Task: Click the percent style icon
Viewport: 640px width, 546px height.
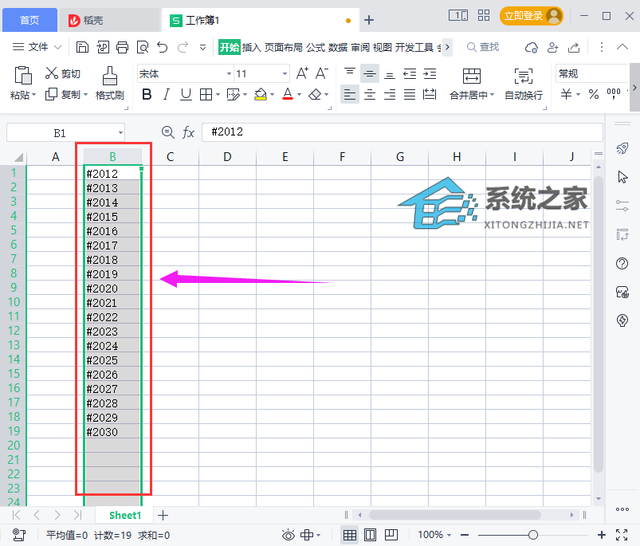Action: click(x=593, y=94)
